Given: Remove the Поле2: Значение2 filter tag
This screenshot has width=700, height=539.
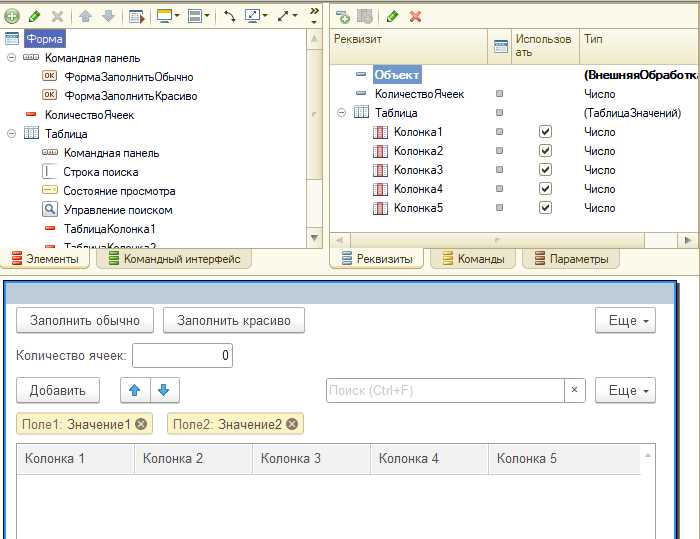Looking at the screenshot, I should [292, 424].
